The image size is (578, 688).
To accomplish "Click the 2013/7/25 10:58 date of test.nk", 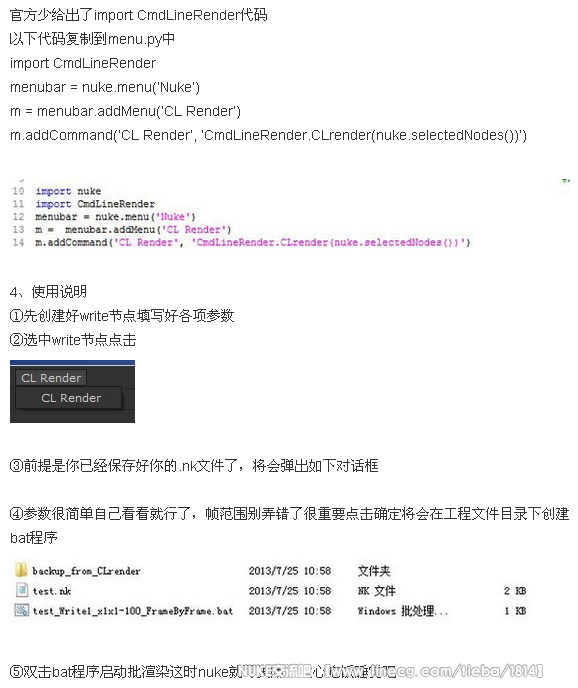I will (x=290, y=591).
